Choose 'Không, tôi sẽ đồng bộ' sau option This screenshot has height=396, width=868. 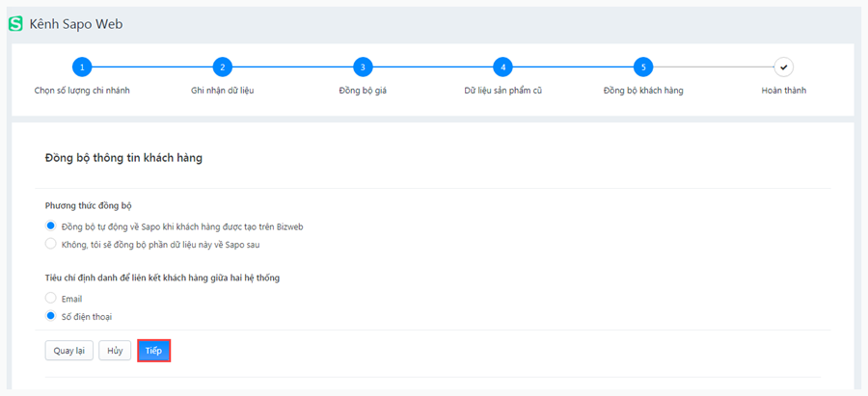click(51, 244)
